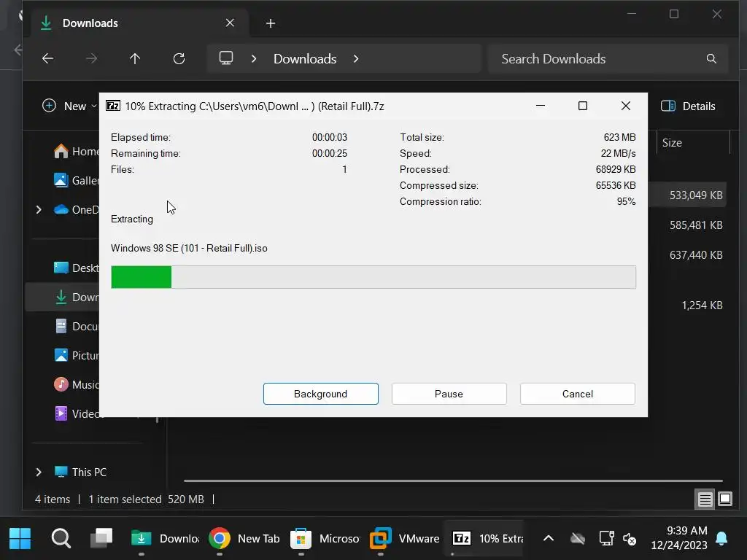Go forward in File Explorer
This screenshot has width=747, height=560.
(x=91, y=58)
